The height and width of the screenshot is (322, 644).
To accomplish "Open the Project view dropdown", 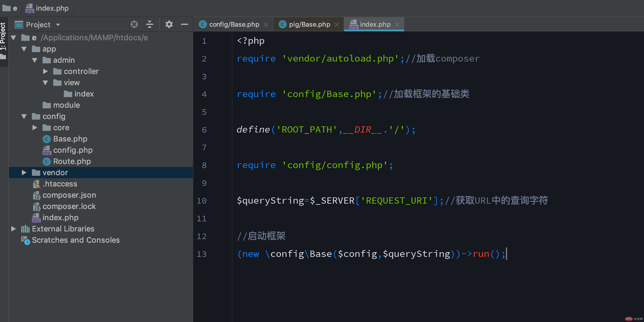I will (x=58, y=25).
